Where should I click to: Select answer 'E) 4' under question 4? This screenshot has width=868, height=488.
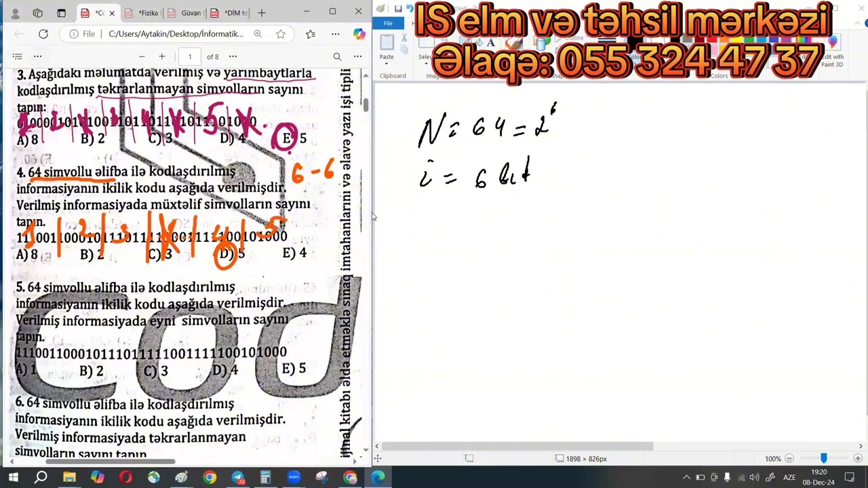pos(294,253)
